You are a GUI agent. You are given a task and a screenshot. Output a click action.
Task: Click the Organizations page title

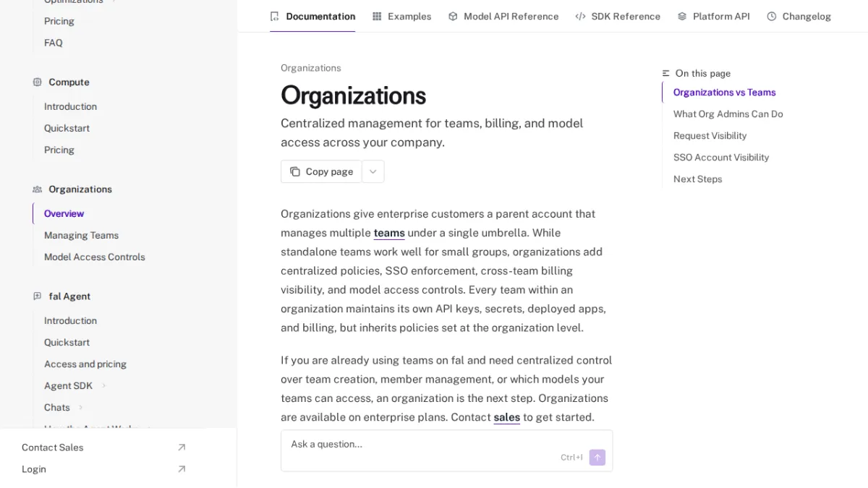(x=353, y=95)
